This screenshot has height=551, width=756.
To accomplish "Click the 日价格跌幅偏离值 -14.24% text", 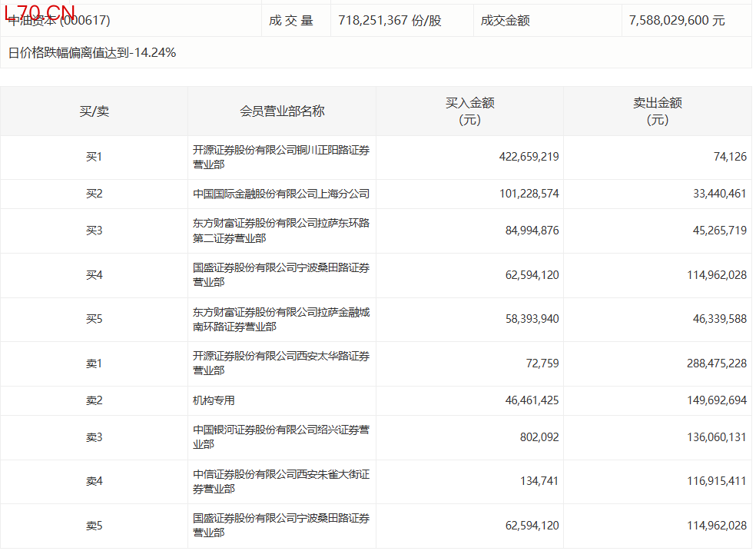I will pos(92,53).
